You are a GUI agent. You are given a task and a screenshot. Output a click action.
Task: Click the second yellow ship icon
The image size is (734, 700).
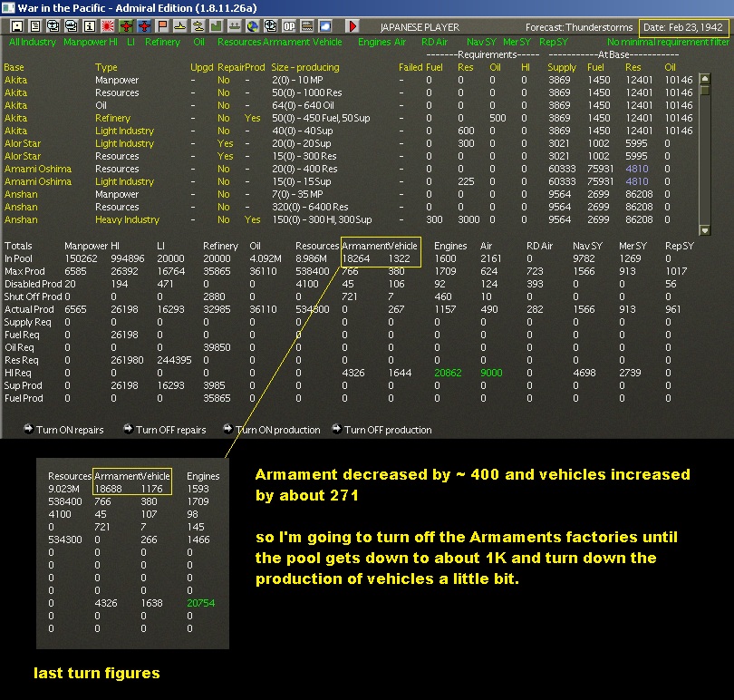198,26
